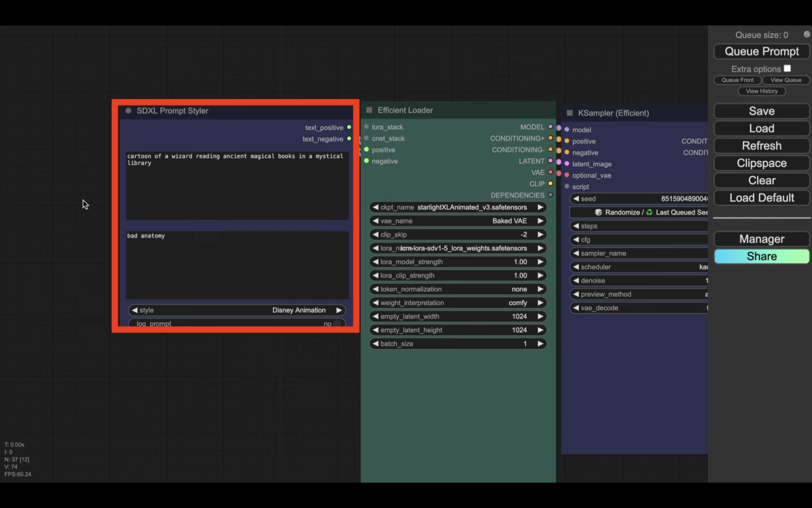Click negative input port on Efficient Loader
This screenshot has height=508, width=812.
tap(367, 161)
